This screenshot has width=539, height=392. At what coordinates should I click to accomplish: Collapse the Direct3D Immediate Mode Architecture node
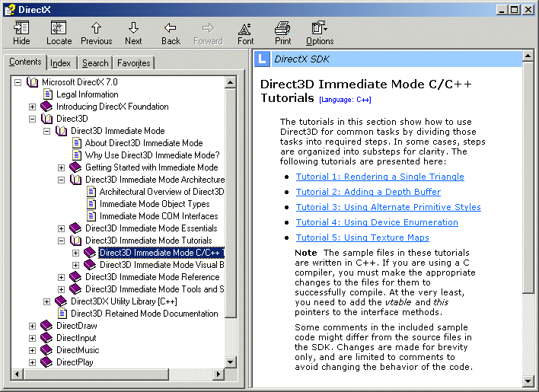click(61, 180)
